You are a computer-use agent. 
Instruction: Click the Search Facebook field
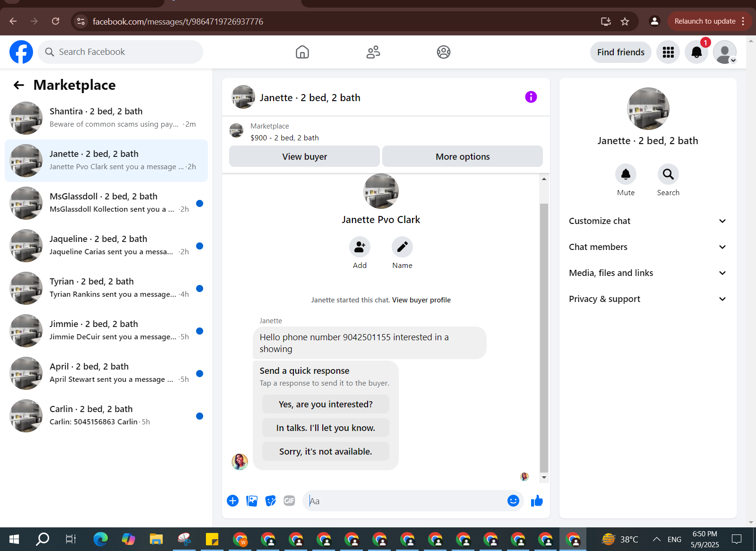(x=120, y=52)
